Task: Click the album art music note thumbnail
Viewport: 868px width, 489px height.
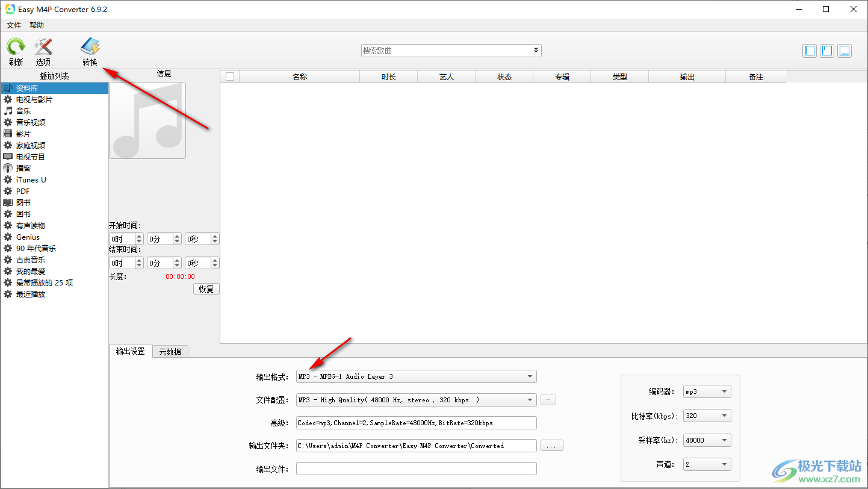Action: point(147,120)
